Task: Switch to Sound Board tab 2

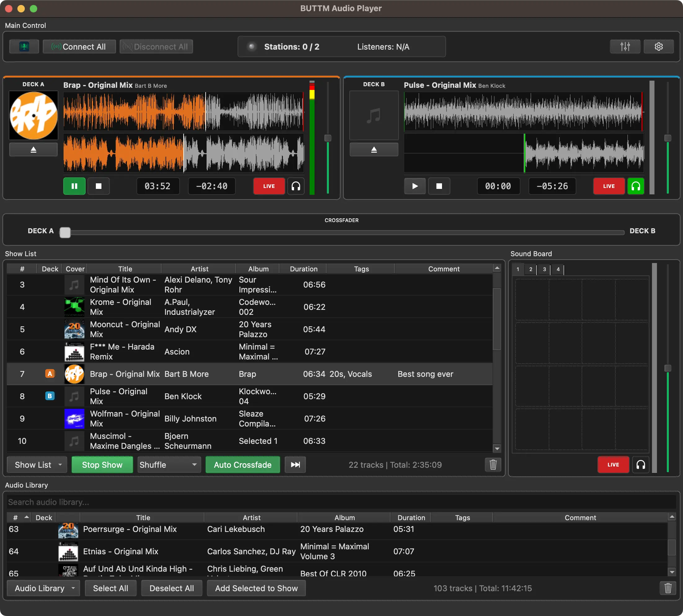Action: coord(530,269)
